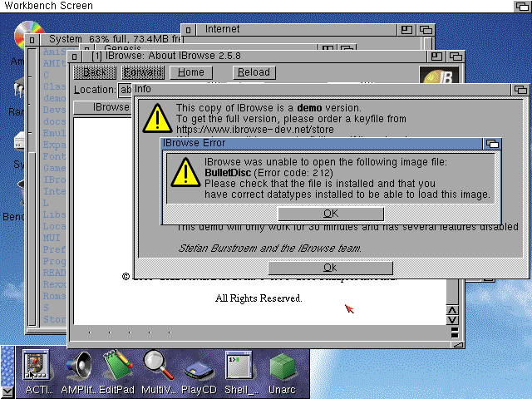Click the IBrowse window resize gadget
Screen dimensions: 532x399
(458, 345)
